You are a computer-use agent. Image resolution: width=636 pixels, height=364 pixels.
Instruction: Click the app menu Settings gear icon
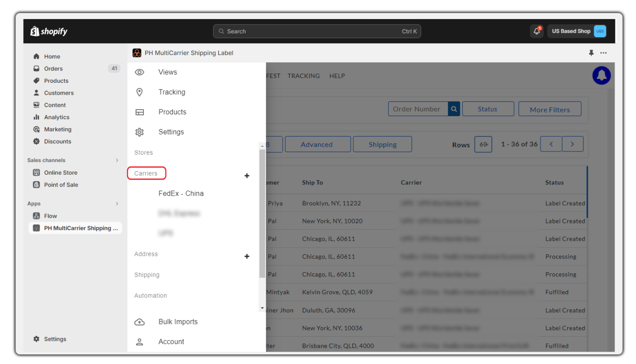click(140, 132)
